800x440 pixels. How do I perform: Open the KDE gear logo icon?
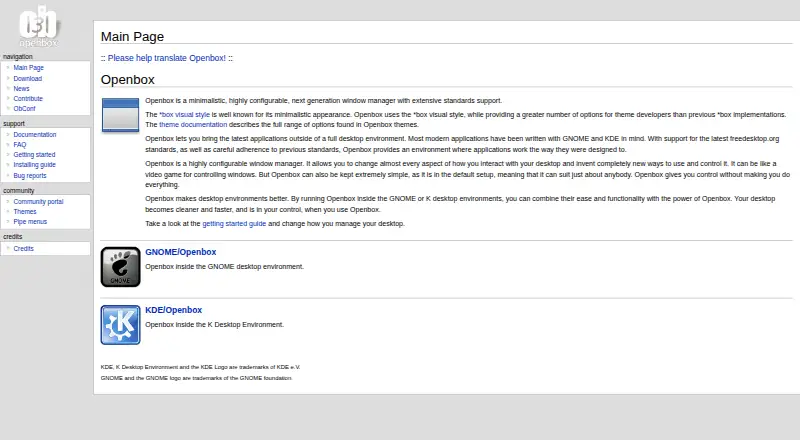click(120, 325)
